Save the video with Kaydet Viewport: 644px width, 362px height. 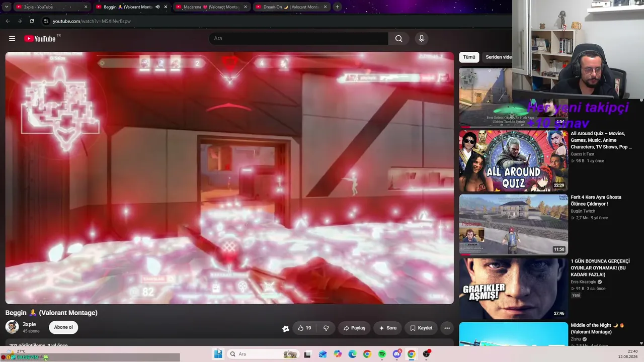tap(421, 328)
